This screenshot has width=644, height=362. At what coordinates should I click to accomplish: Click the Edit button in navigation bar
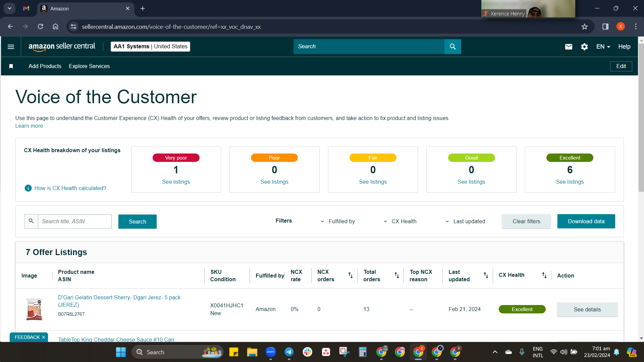[621, 66]
